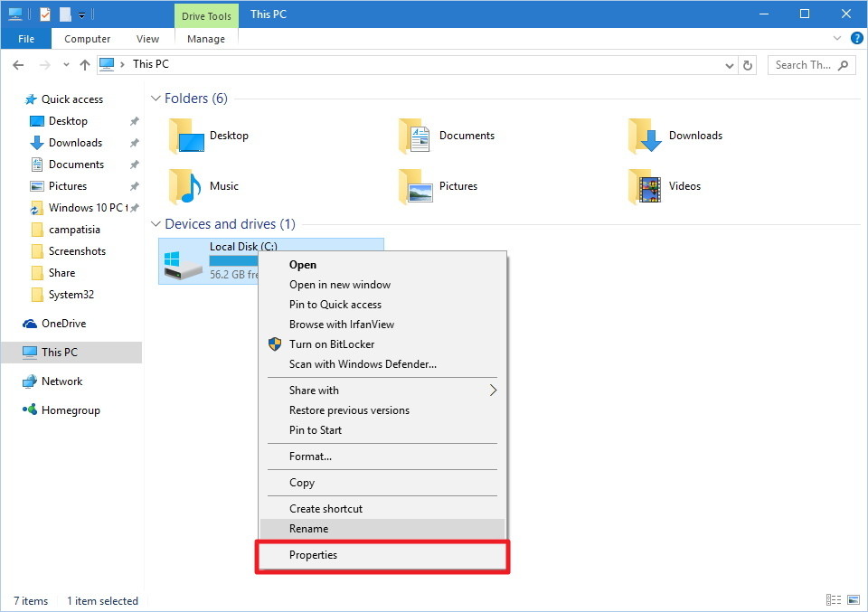Switch to details view icon

(x=833, y=600)
